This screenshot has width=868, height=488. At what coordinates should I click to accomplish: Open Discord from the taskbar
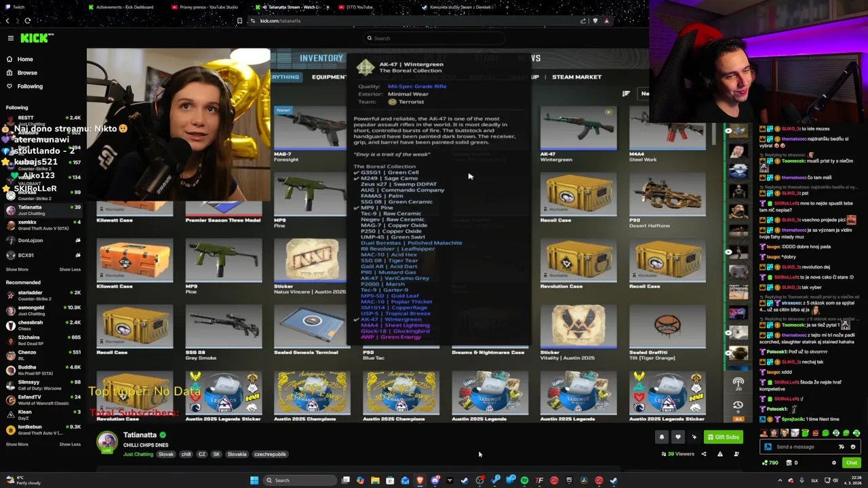pos(435,481)
